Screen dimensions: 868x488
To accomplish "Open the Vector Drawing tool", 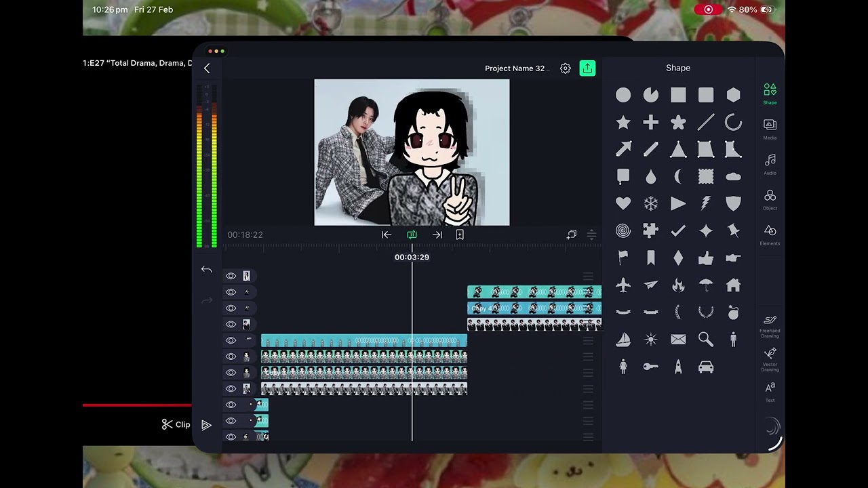I will [x=770, y=359].
